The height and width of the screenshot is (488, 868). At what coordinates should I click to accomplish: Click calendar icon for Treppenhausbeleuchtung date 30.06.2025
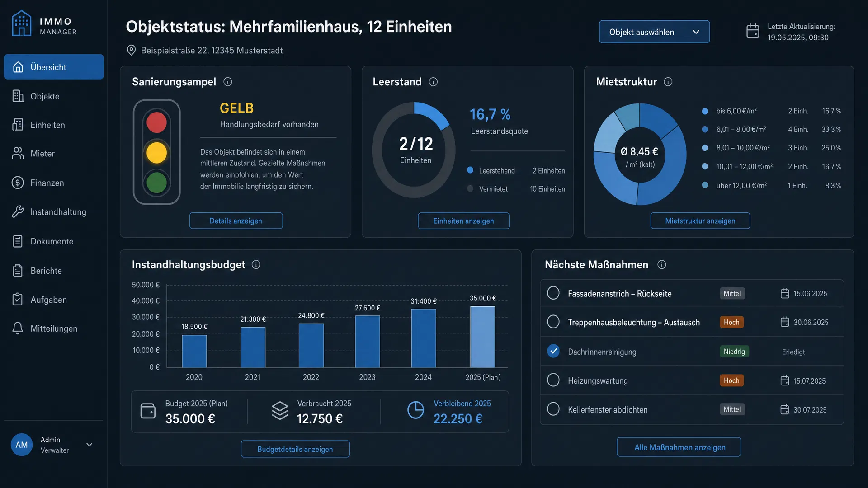[x=785, y=322]
